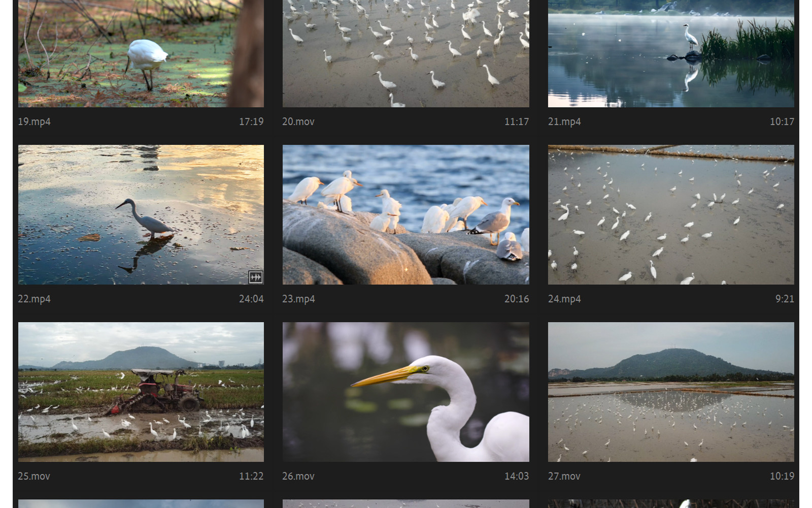Screen dimensions: 812x508
Task: Click the badge icon on the 22.mp4 thumbnail
Action: tap(255, 277)
